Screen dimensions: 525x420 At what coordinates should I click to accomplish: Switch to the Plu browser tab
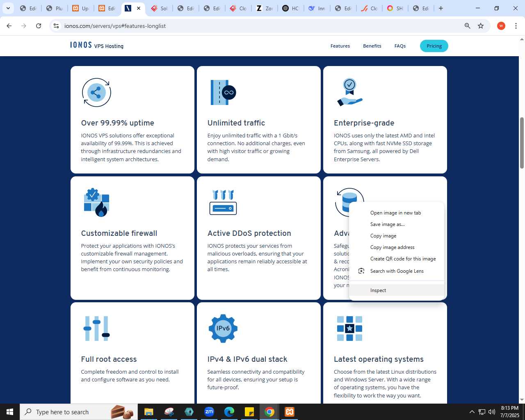55,8
